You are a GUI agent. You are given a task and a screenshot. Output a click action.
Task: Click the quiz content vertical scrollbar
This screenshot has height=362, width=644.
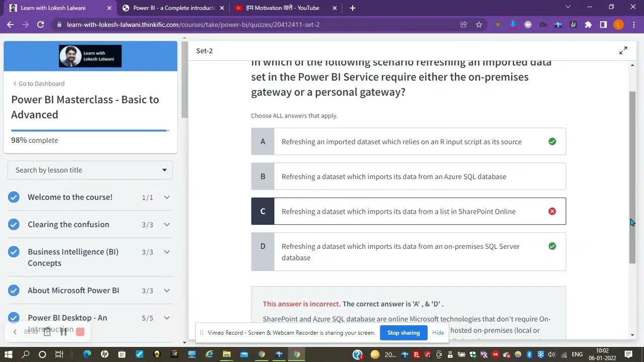632,177
